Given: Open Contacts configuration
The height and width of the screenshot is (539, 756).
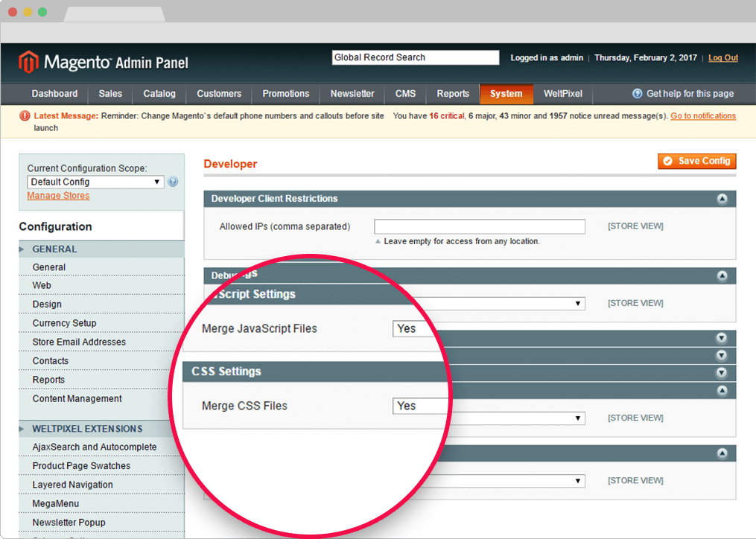Looking at the screenshot, I should [102, 360].
